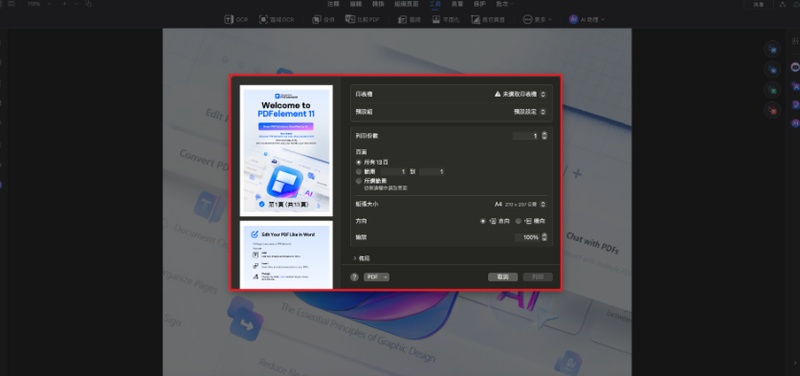Switch to the 注釋 (Comment) tab

pyautogui.click(x=333, y=4)
